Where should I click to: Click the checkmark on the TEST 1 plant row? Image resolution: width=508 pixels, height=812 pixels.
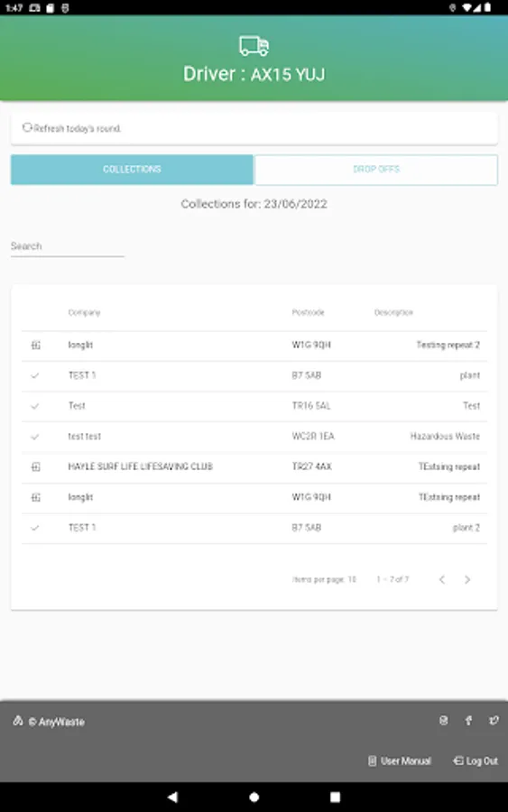34,375
